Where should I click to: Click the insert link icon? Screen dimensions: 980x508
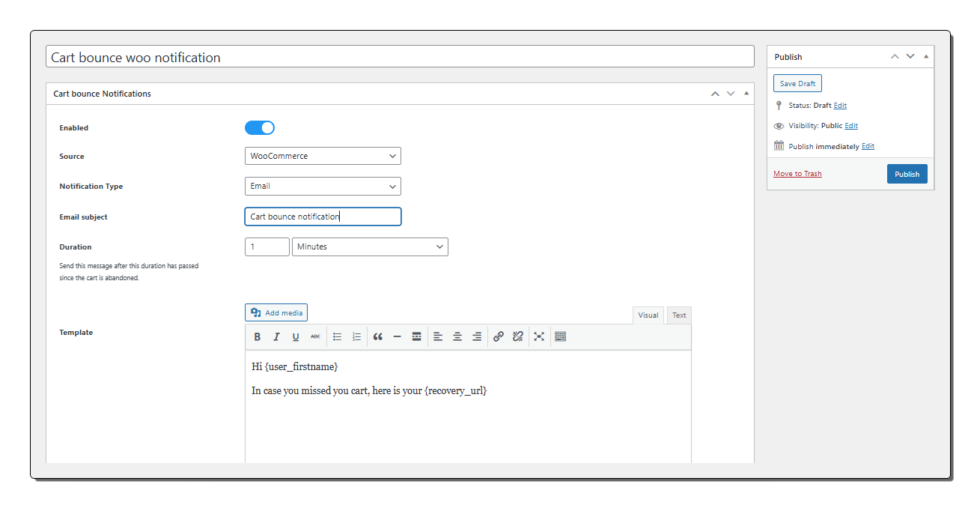tap(498, 337)
